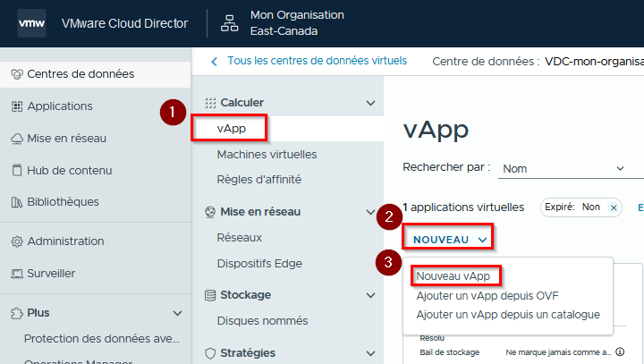This screenshot has width=644, height=364.
Task: Open Machines virtuelles
Action: coord(267,155)
